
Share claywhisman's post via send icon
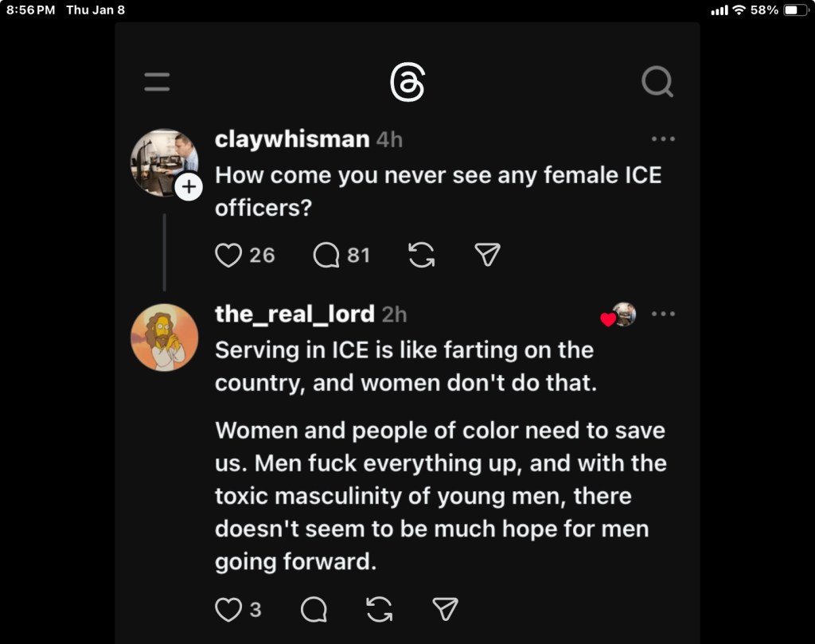click(x=487, y=255)
